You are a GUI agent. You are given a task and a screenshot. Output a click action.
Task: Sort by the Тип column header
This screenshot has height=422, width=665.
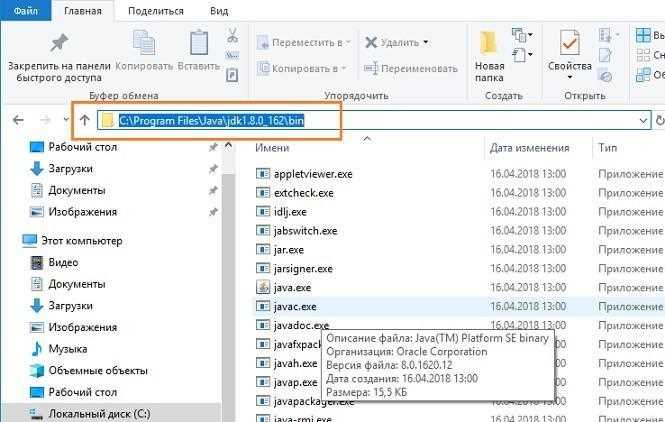click(x=607, y=148)
